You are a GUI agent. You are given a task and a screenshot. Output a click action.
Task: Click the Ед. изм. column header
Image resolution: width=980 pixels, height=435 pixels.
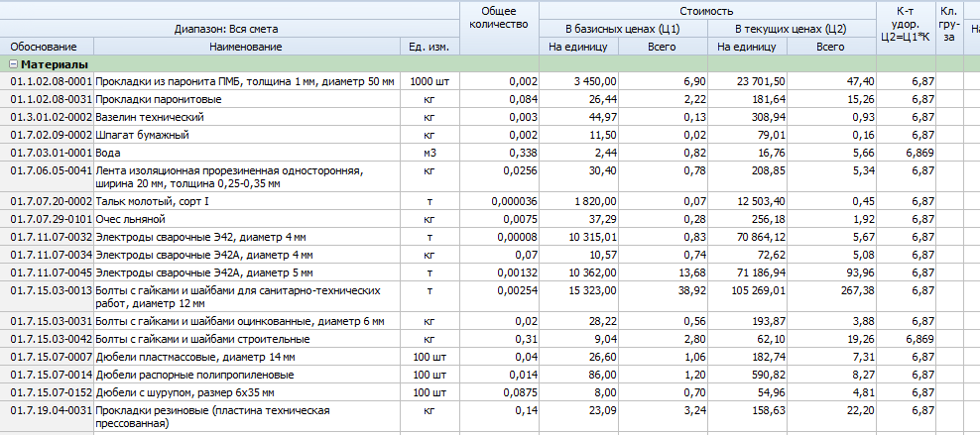click(429, 47)
